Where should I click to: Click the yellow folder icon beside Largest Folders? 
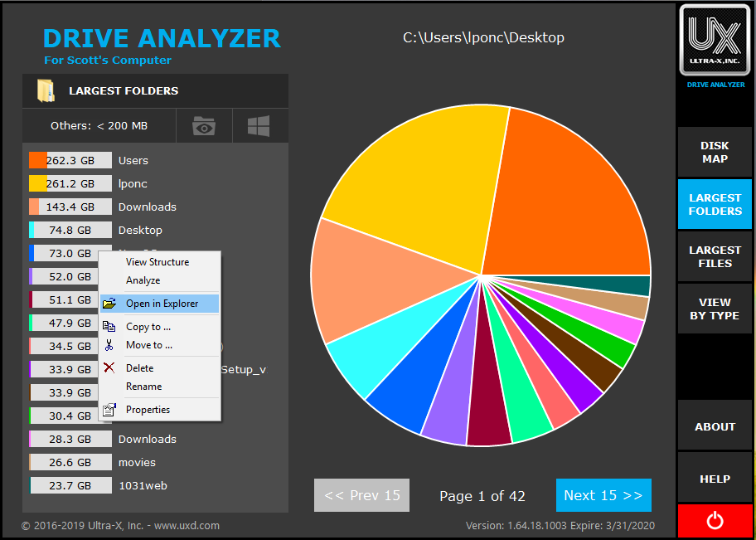(46, 91)
